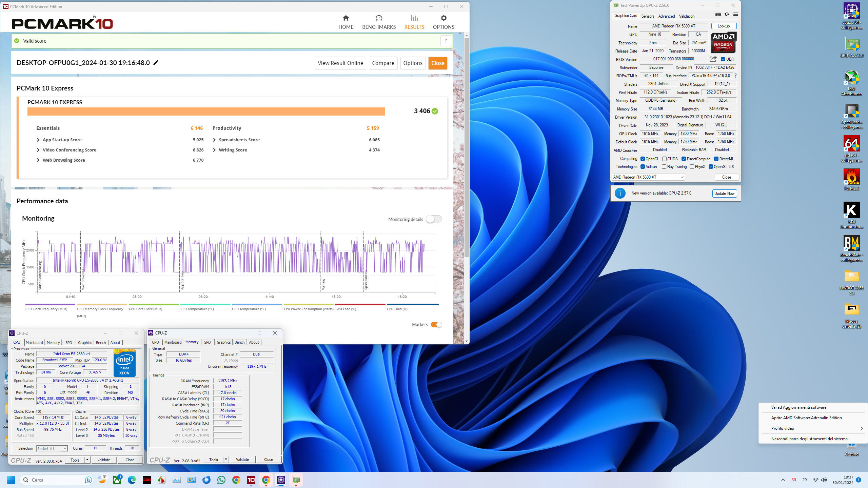The height and width of the screenshot is (488, 868).
Task: Click the Compare button
Action: pyautogui.click(x=383, y=63)
